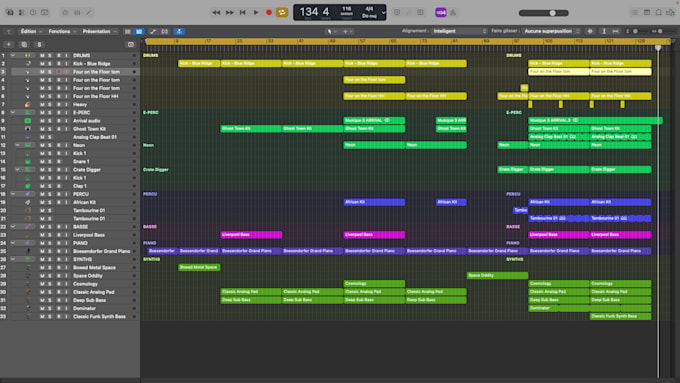Select the Bowed Metal Space region
The height and width of the screenshot is (383, 680).
point(199,267)
